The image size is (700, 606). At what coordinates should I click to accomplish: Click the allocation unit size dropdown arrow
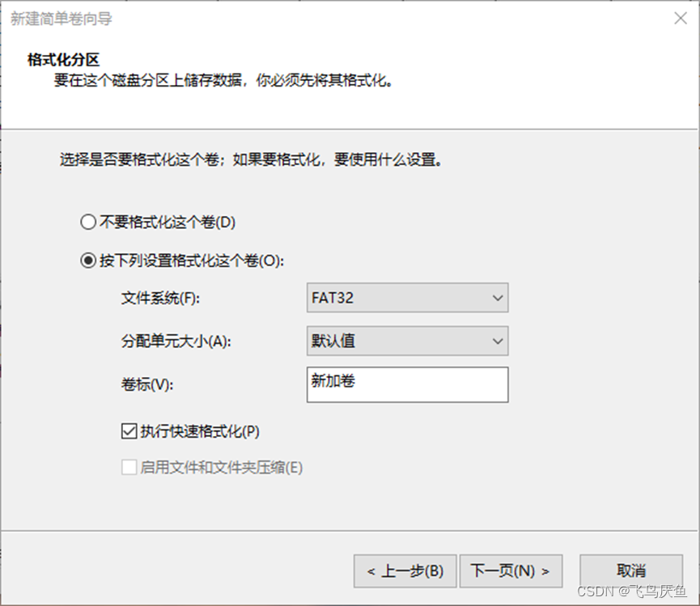pyautogui.click(x=499, y=341)
